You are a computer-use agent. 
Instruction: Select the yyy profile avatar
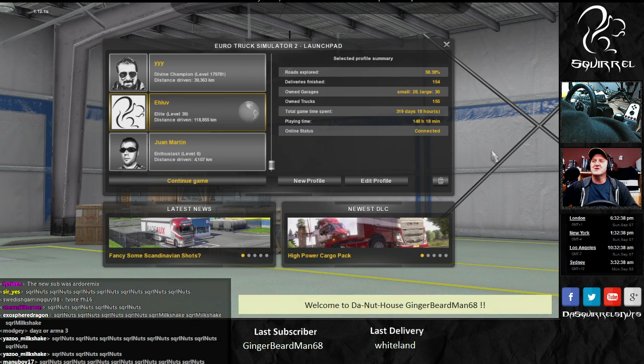coord(128,73)
